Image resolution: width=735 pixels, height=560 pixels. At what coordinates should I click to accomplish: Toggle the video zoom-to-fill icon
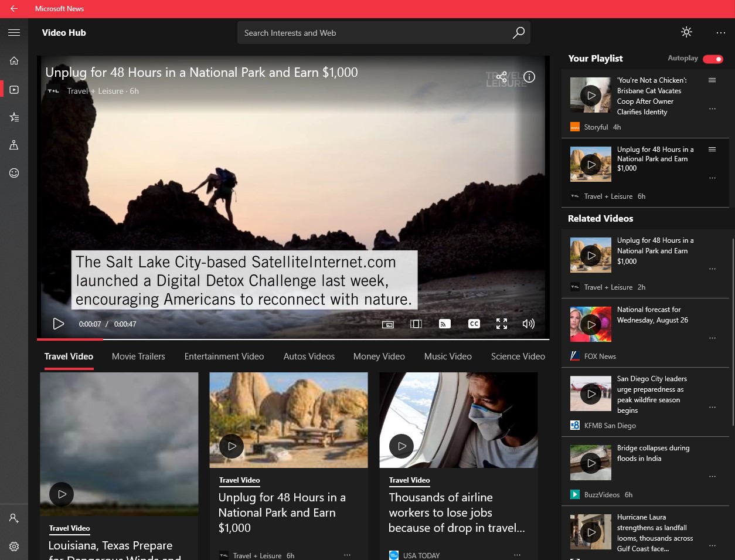[416, 324]
